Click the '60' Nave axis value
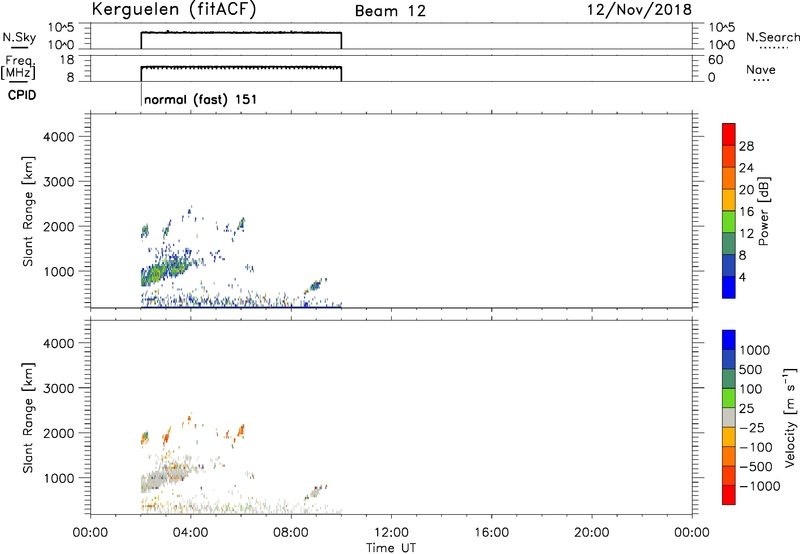The image size is (800, 554). tap(716, 60)
